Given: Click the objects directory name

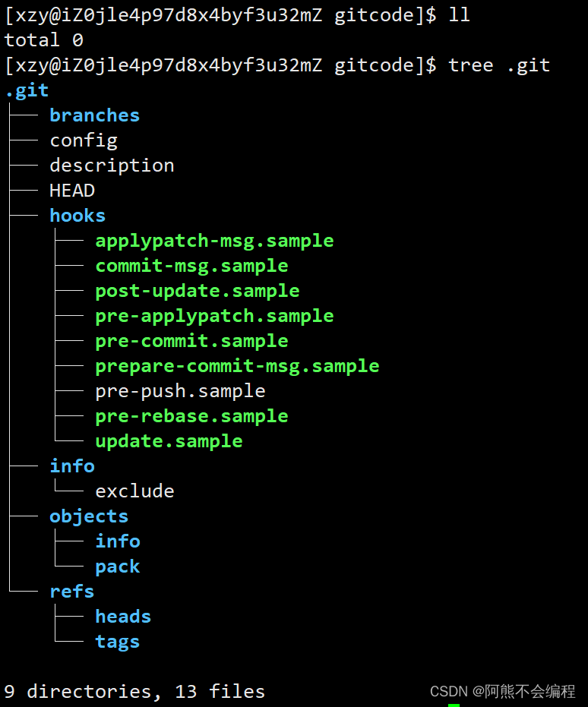Looking at the screenshot, I should click(89, 516).
